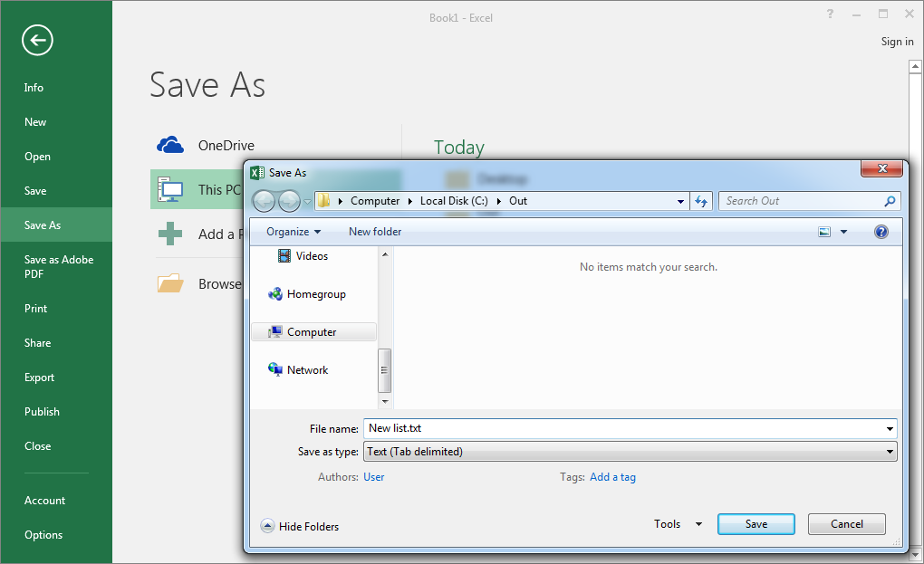Image resolution: width=924 pixels, height=564 pixels.
Task: Select Save As in backstage menu
Action: (x=56, y=225)
